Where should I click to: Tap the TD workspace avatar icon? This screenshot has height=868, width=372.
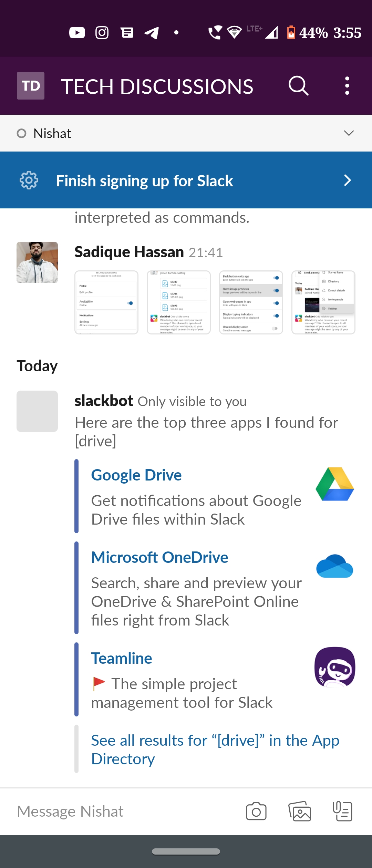[31, 86]
